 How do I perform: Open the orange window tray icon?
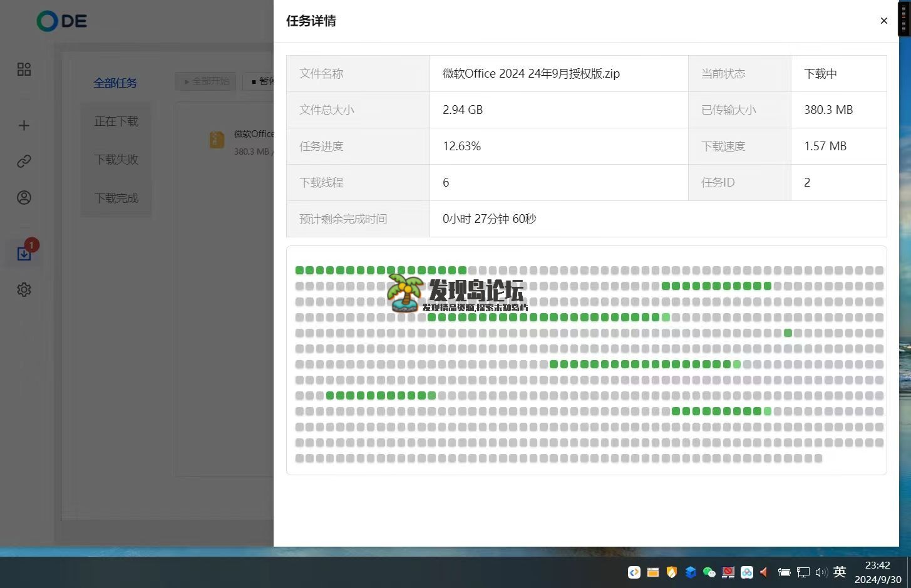point(653,572)
